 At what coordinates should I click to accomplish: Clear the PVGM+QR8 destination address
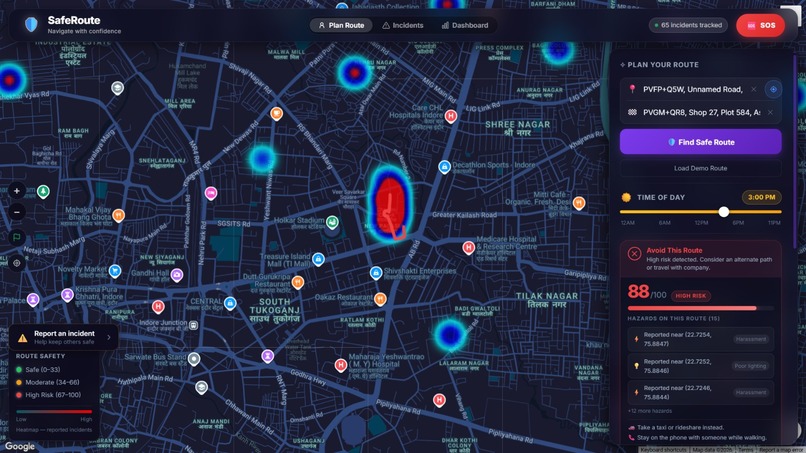point(770,112)
